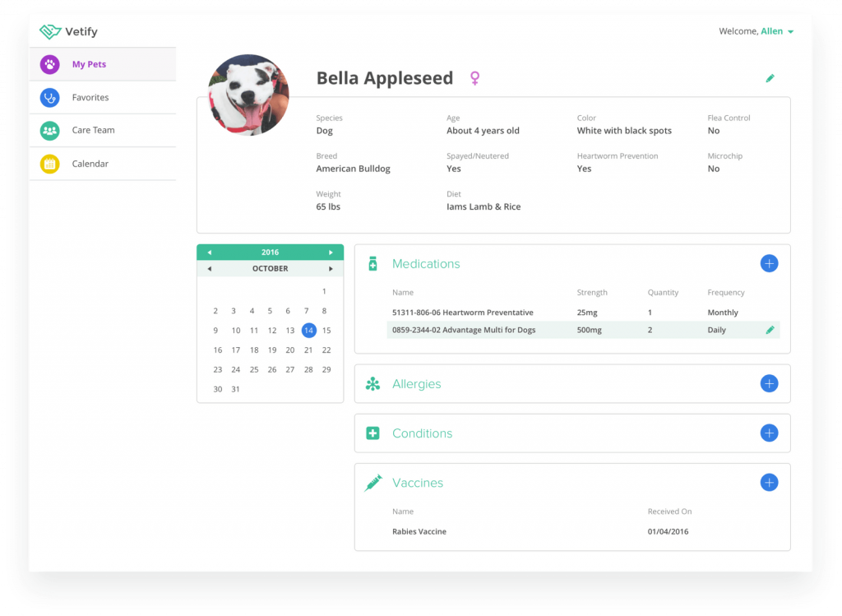
Task: Open the sidebar Calendar icon
Action: 49,163
